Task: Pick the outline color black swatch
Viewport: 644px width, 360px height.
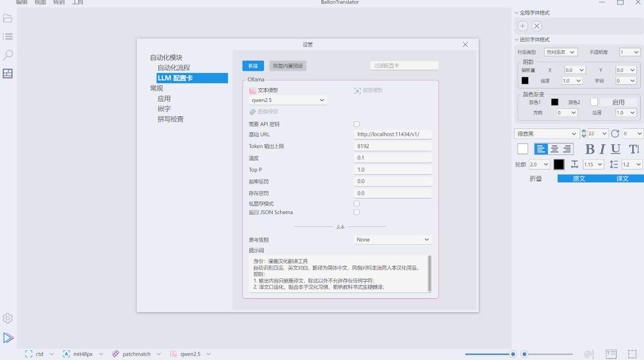Action: 559,165
